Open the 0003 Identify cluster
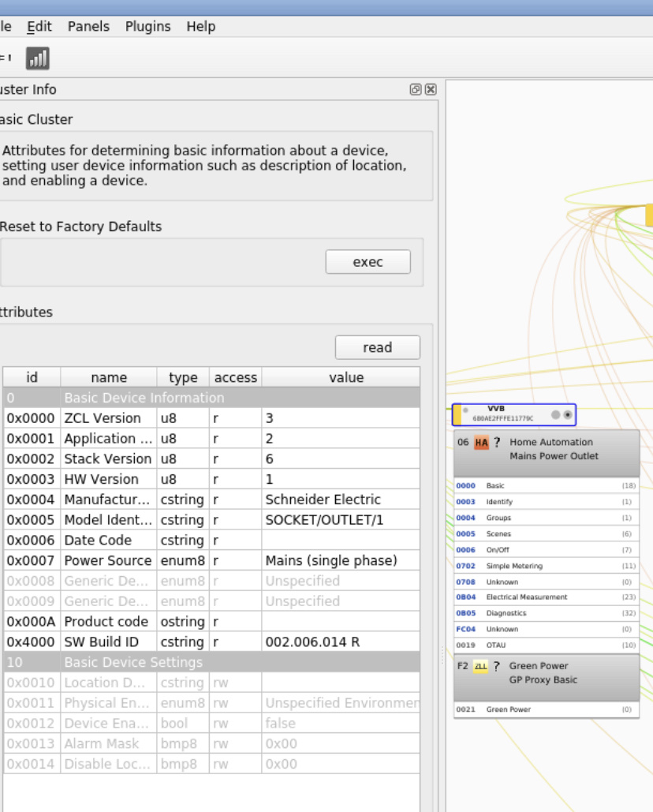 coord(547,502)
